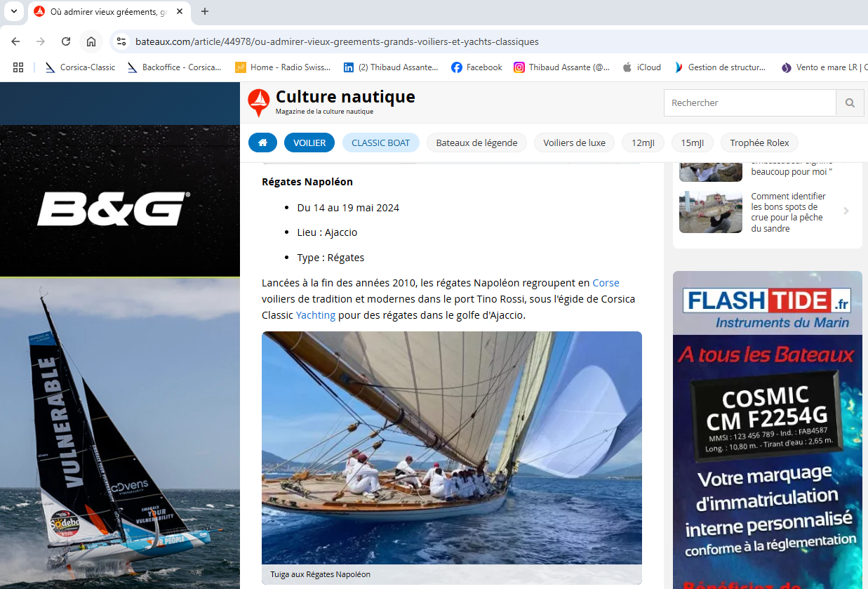
Task: Click the Culture nautique red logo
Action: (258, 102)
